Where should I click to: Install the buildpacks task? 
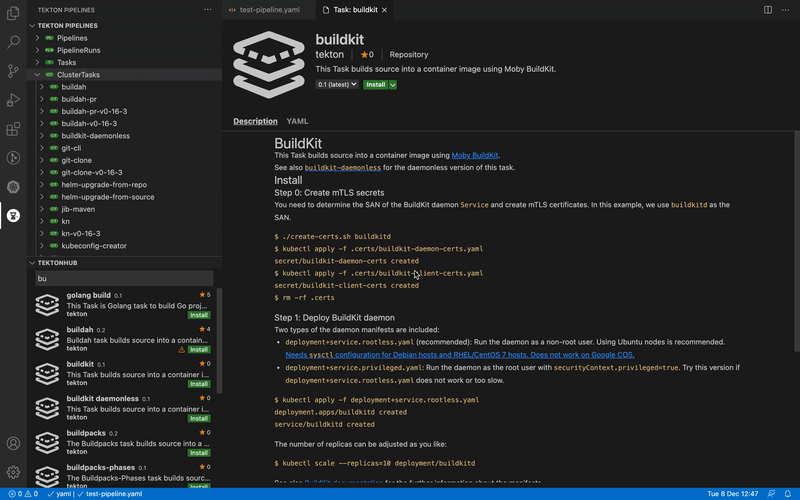click(x=198, y=453)
